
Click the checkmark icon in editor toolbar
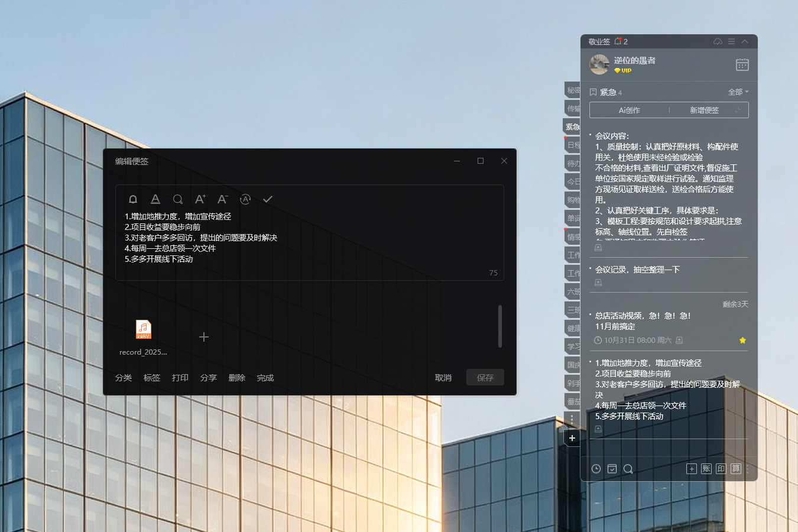pos(268,199)
